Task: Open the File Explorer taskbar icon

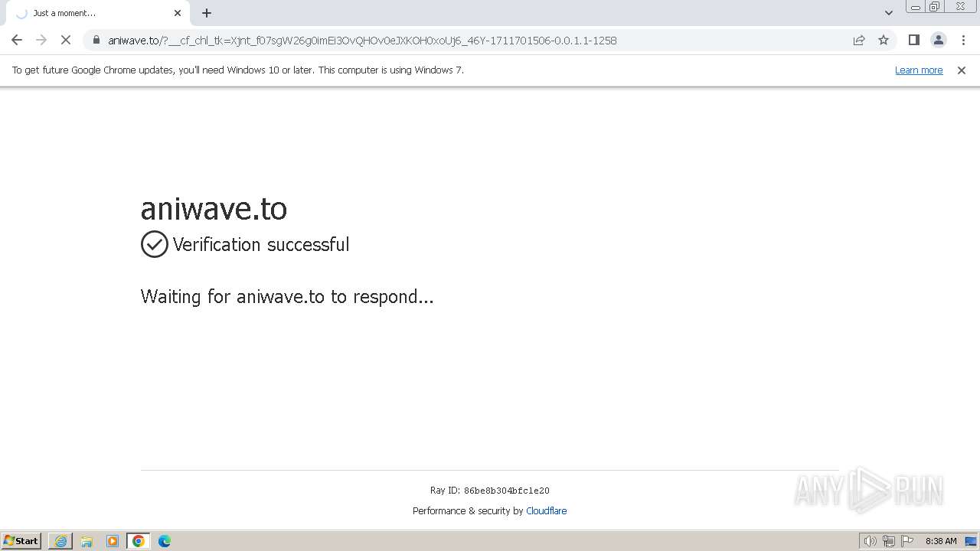Action: pos(87,541)
